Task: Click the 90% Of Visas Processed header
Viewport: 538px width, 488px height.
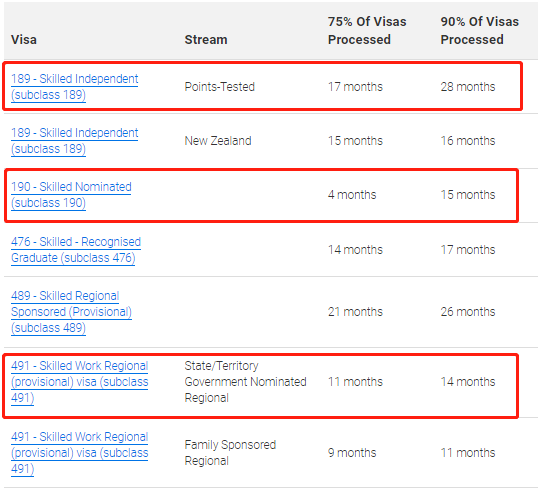Action: tap(479, 31)
